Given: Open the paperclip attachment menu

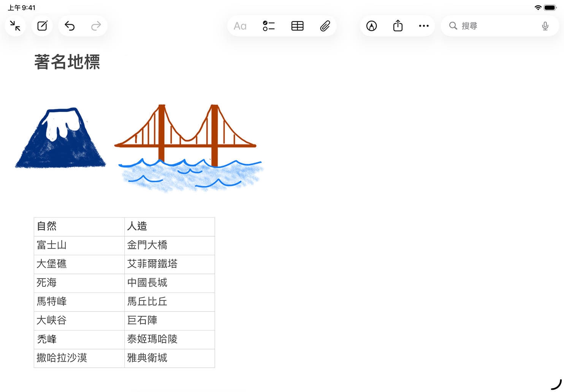Looking at the screenshot, I should [325, 26].
